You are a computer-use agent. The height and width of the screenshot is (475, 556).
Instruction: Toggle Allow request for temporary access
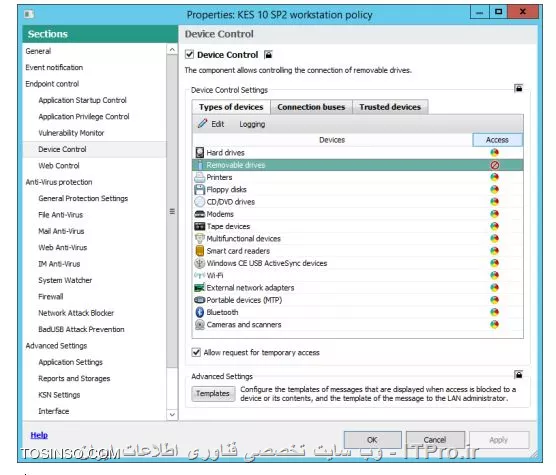coord(196,352)
